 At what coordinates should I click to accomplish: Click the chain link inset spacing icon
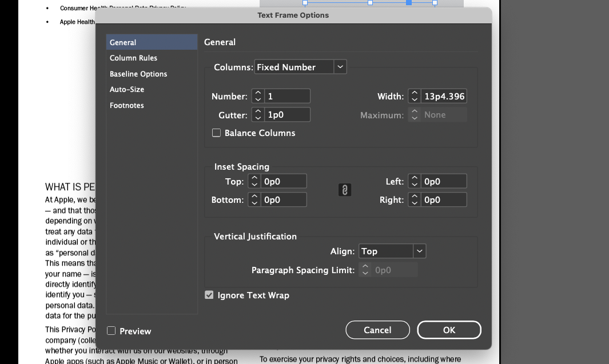[x=344, y=190]
